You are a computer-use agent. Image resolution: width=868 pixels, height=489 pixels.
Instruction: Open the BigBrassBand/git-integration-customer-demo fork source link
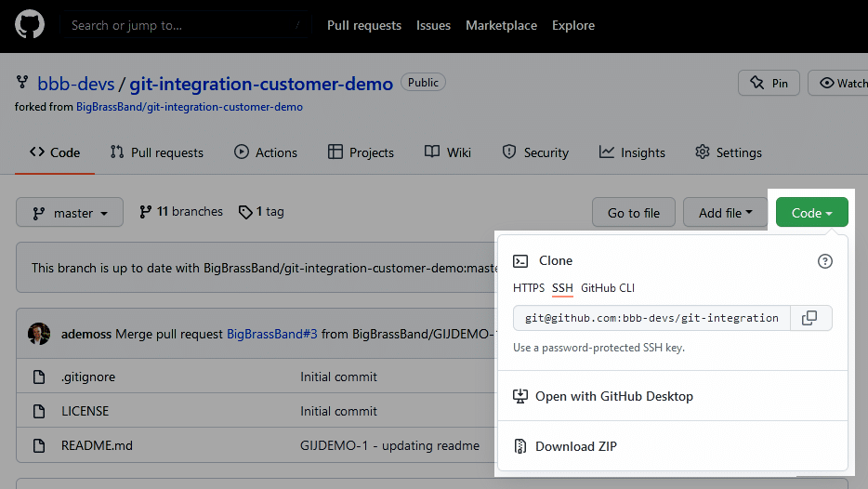pos(189,107)
